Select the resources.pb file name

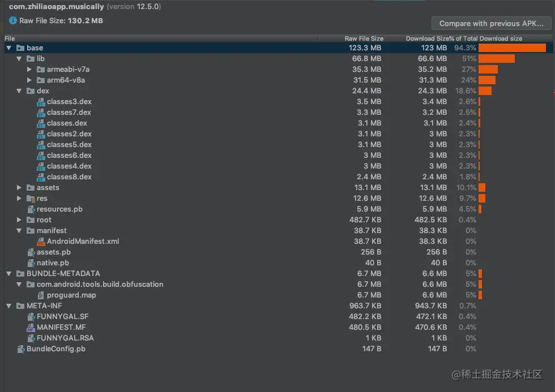[59, 209]
